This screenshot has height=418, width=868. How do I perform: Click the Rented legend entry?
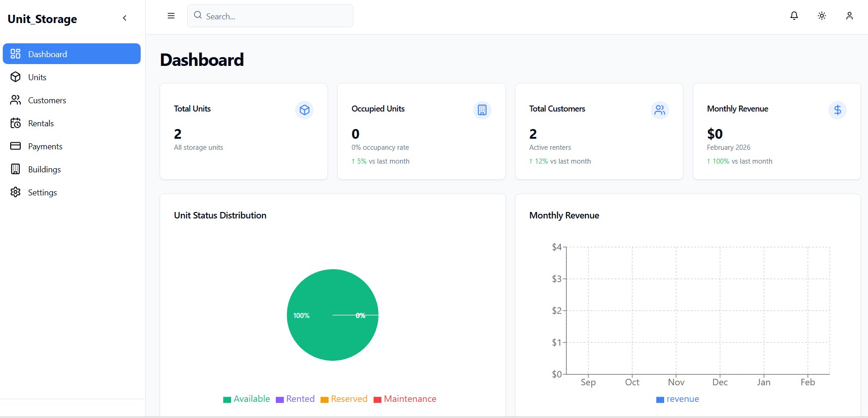click(x=295, y=399)
